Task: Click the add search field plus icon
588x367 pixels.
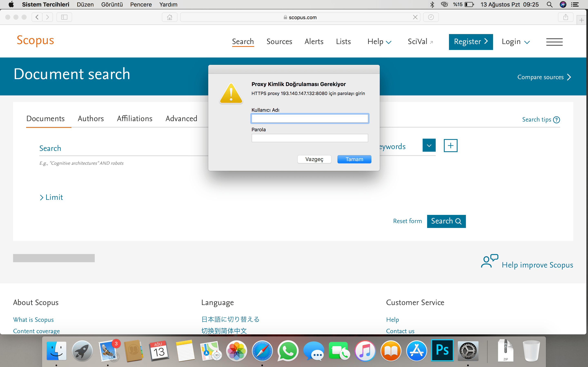Action: coord(451,145)
